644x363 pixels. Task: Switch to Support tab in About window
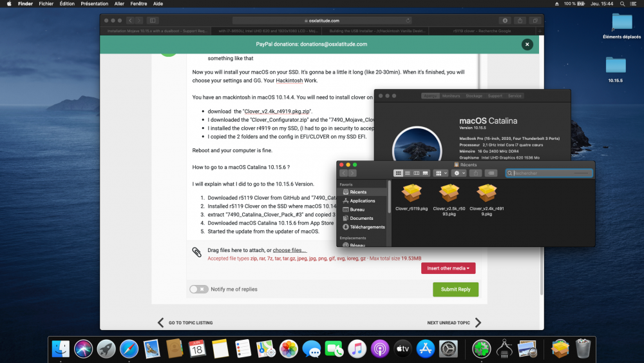(495, 96)
